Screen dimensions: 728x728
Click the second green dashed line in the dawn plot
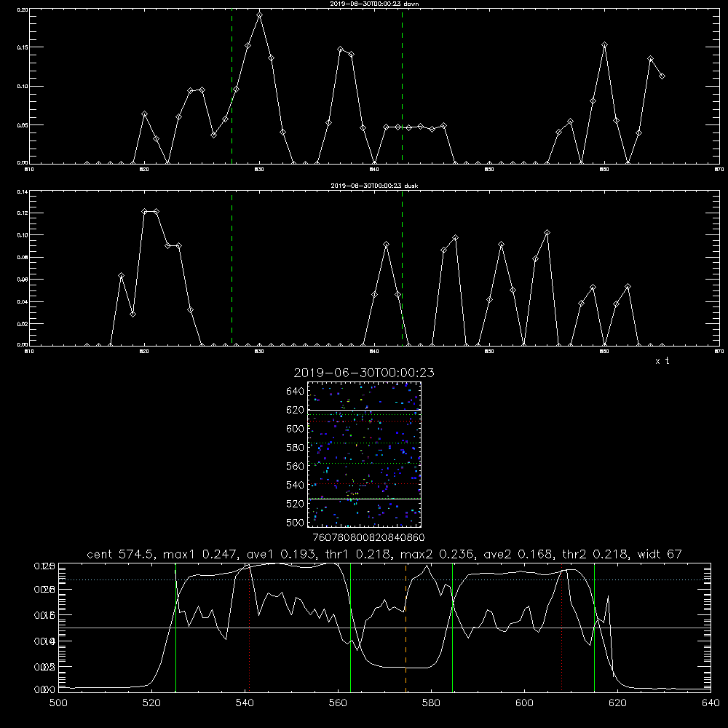pyautogui.click(x=402, y=87)
